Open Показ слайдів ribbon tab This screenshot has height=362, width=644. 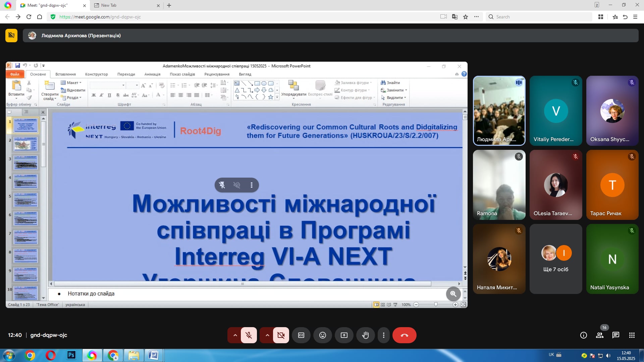182,74
